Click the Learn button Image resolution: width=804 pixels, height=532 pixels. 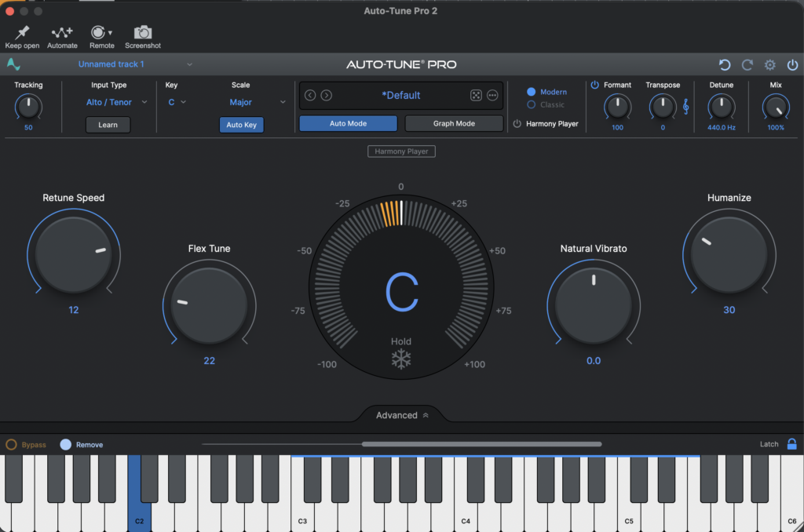108,125
